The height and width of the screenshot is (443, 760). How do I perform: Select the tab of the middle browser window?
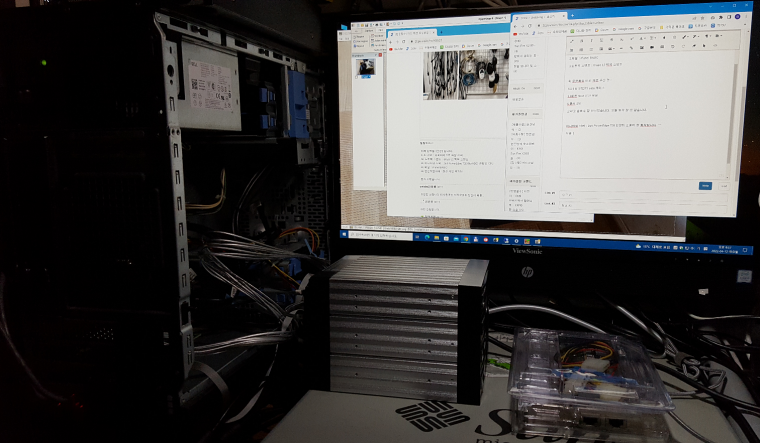[x=413, y=33]
